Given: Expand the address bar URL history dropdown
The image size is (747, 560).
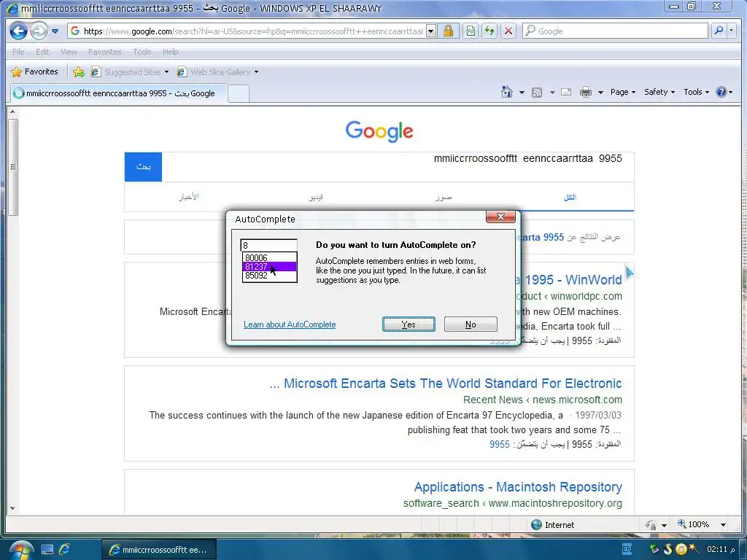Looking at the screenshot, I should pos(430,31).
